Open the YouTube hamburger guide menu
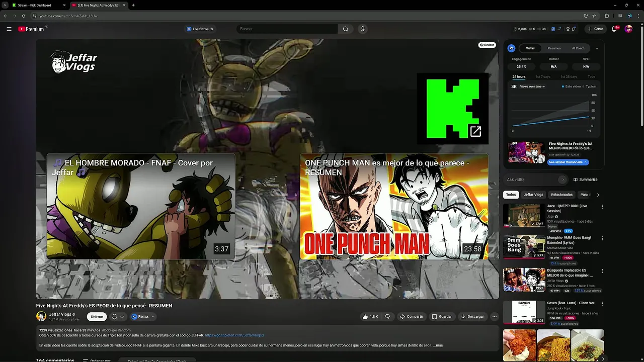Image resolution: width=644 pixels, height=362 pixels. [9, 29]
